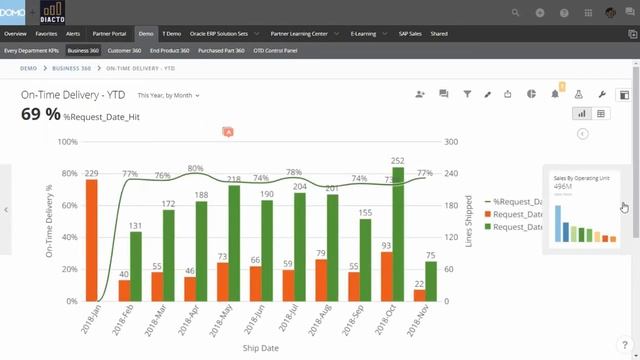Select the Business 360 subpage

[x=83, y=51]
